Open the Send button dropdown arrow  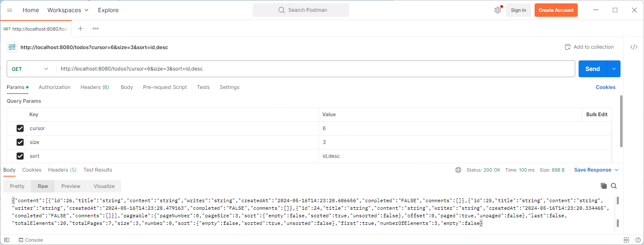pyautogui.click(x=614, y=69)
